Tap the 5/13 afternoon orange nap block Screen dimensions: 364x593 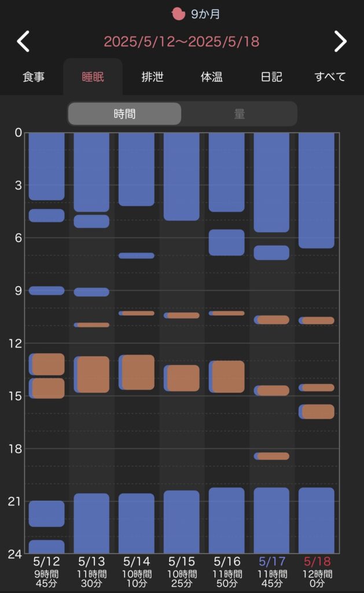[x=93, y=375]
